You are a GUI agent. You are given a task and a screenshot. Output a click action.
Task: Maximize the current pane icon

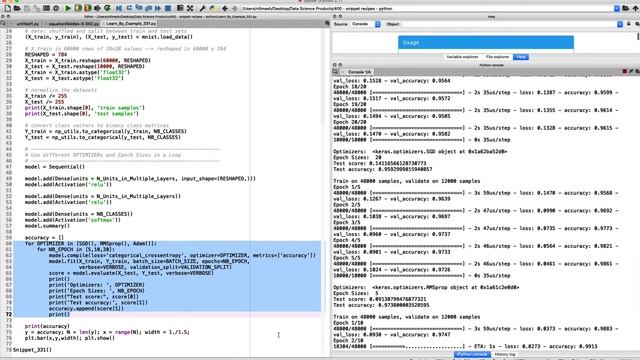(180, 8)
